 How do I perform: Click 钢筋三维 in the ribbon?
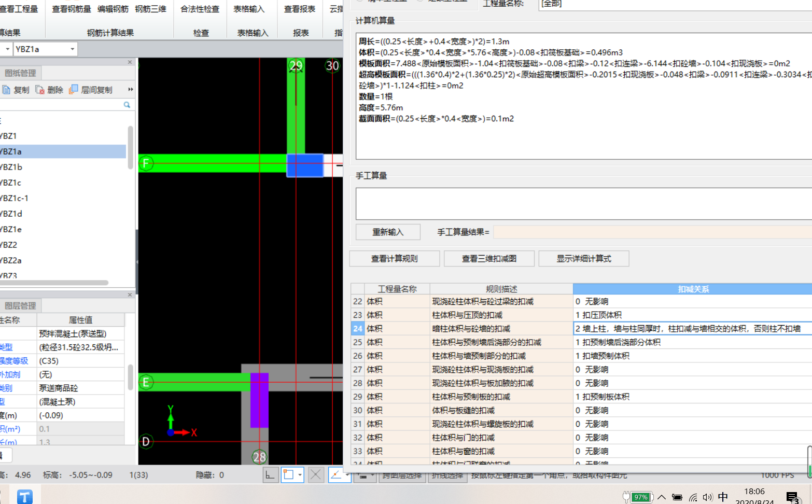coord(151,9)
